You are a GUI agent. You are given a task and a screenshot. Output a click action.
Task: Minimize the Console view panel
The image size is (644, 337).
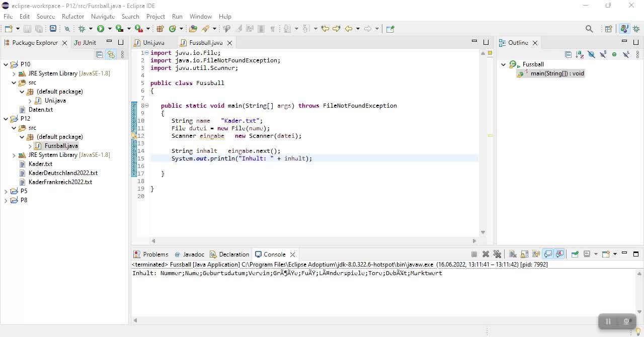[x=624, y=254]
